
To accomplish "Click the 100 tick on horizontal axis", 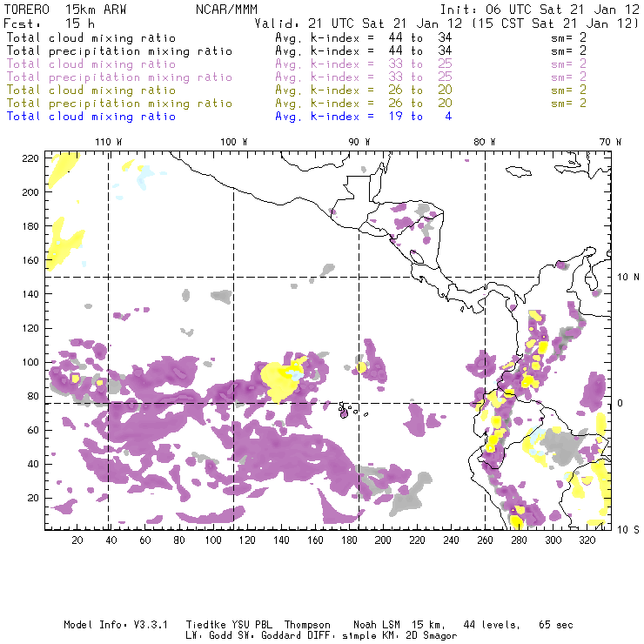I will pos(213,540).
